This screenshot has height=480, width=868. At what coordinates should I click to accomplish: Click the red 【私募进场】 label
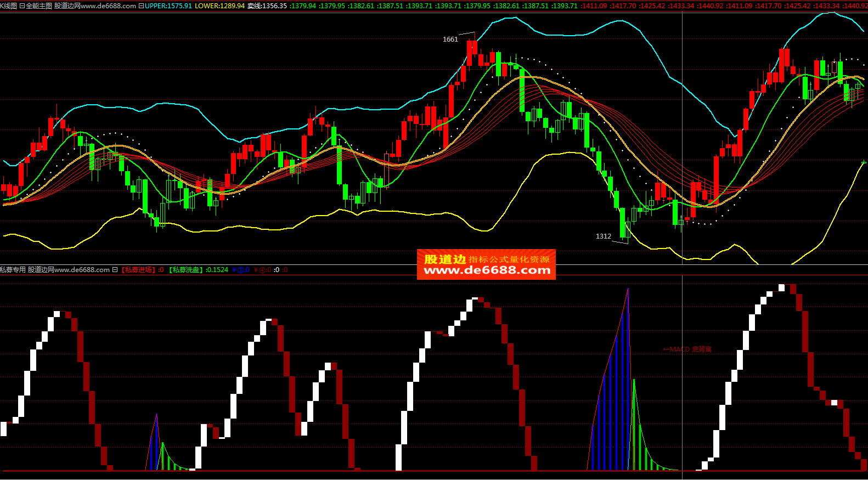[139, 270]
